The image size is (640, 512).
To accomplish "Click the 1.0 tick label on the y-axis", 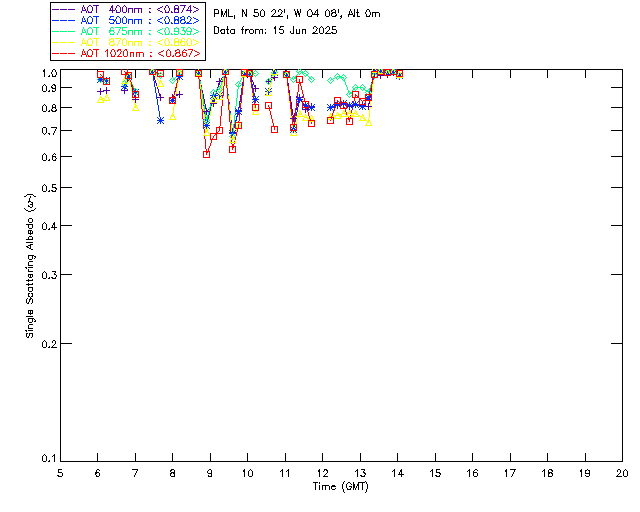I will pos(45,73).
